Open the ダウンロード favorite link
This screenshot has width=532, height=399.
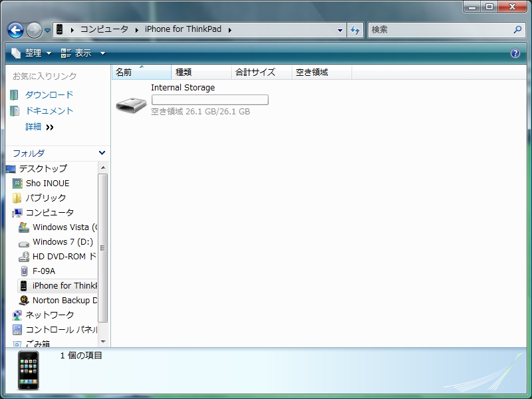(49, 94)
